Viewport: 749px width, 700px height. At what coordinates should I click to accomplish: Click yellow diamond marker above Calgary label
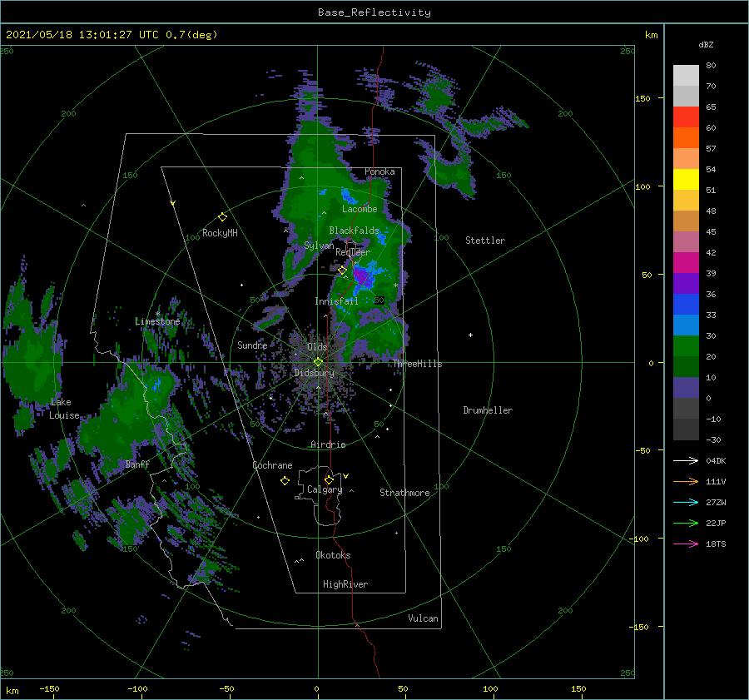point(329,479)
